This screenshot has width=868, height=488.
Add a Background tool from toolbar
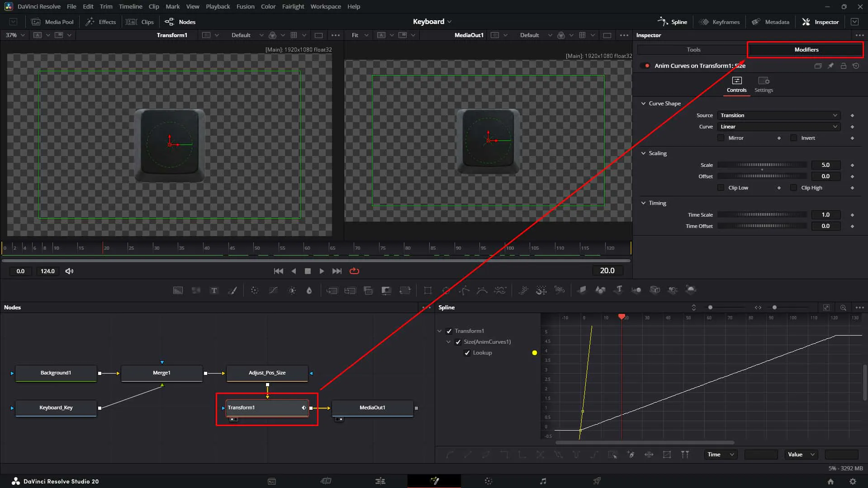click(x=178, y=290)
